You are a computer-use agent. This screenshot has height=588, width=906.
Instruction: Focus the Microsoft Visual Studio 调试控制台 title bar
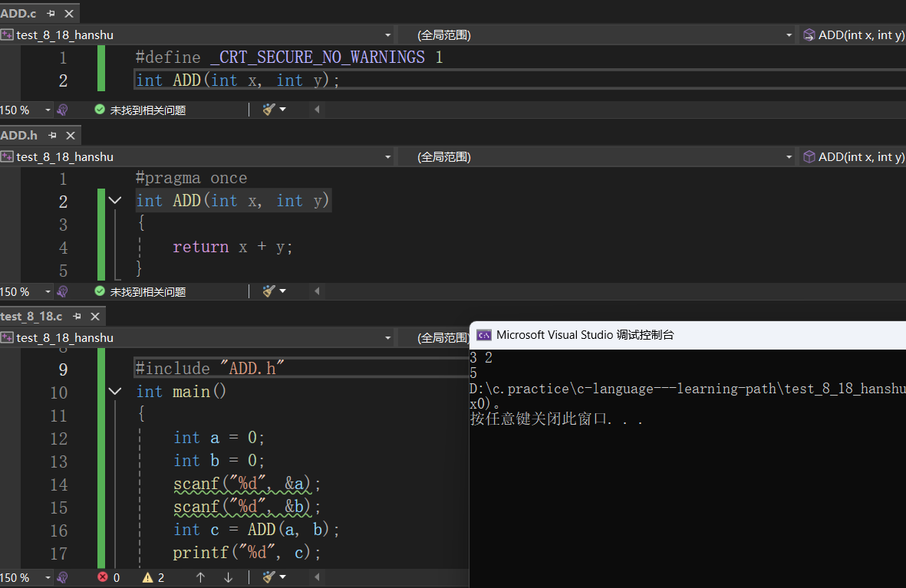(x=687, y=335)
